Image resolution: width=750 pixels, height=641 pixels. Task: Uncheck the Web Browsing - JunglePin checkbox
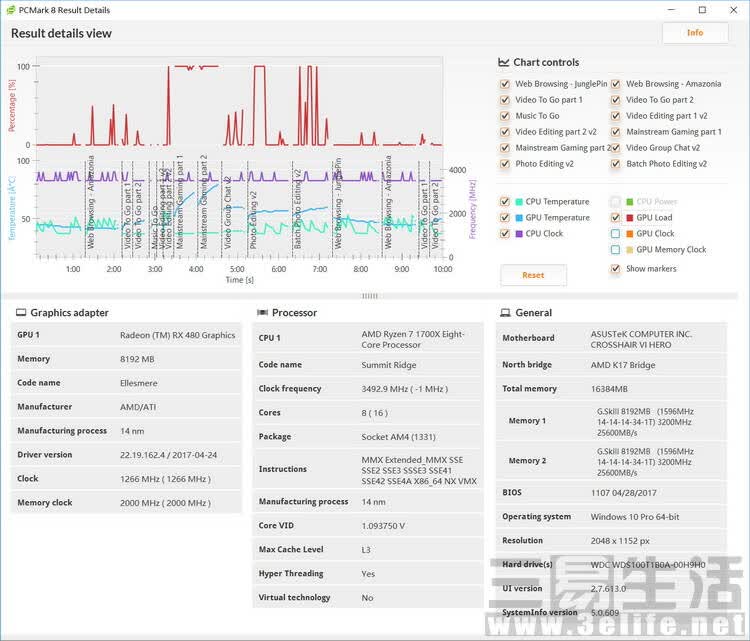(505, 84)
